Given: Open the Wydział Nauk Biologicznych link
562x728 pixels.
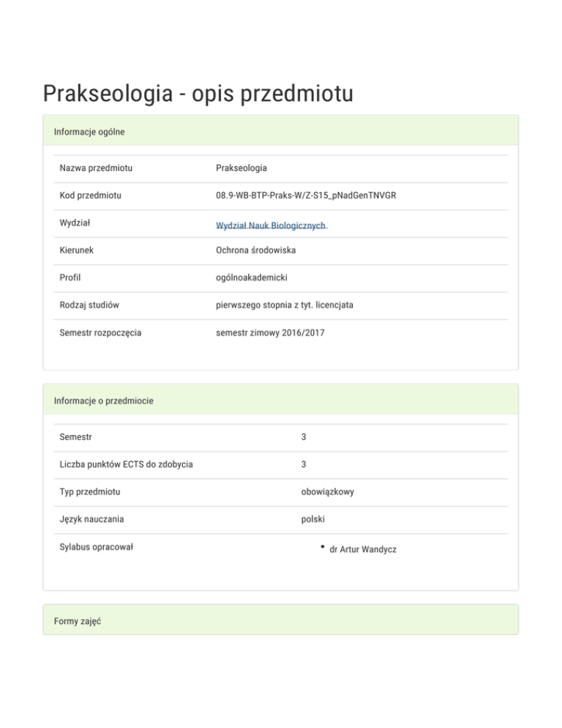Looking at the screenshot, I should pos(271,226).
